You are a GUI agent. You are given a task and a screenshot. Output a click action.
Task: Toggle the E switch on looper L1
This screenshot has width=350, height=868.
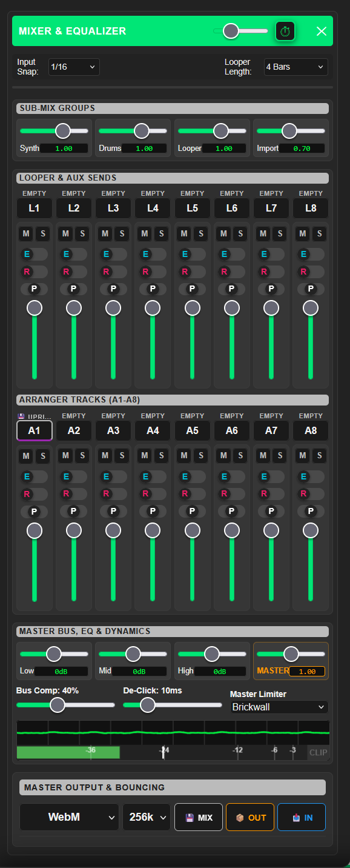tap(35, 255)
